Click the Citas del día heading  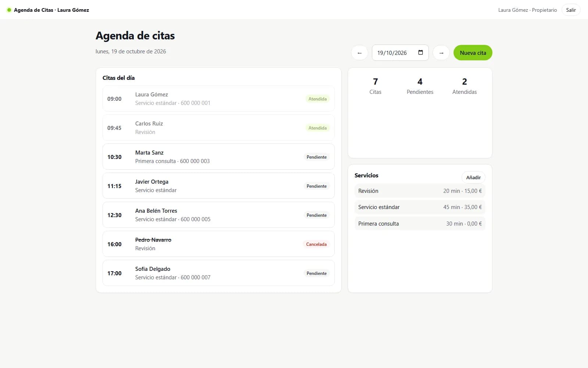(x=118, y=78)
